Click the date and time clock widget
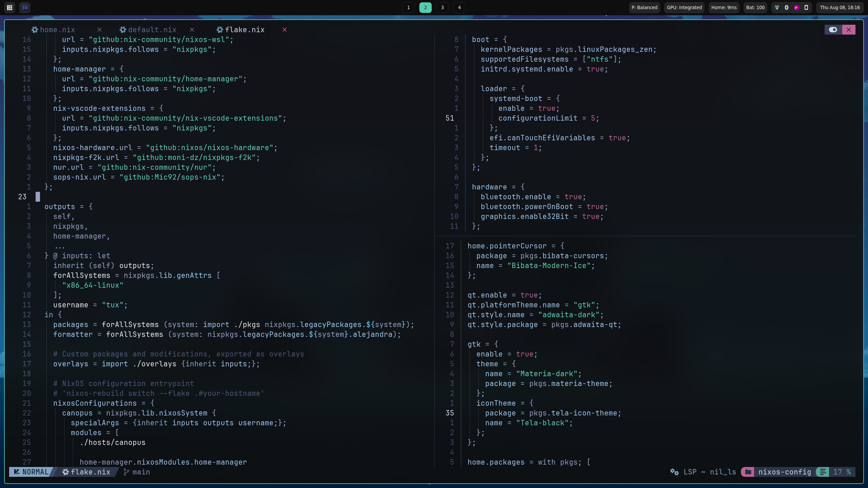The image size is (868, 488). [x=840, y=7]
